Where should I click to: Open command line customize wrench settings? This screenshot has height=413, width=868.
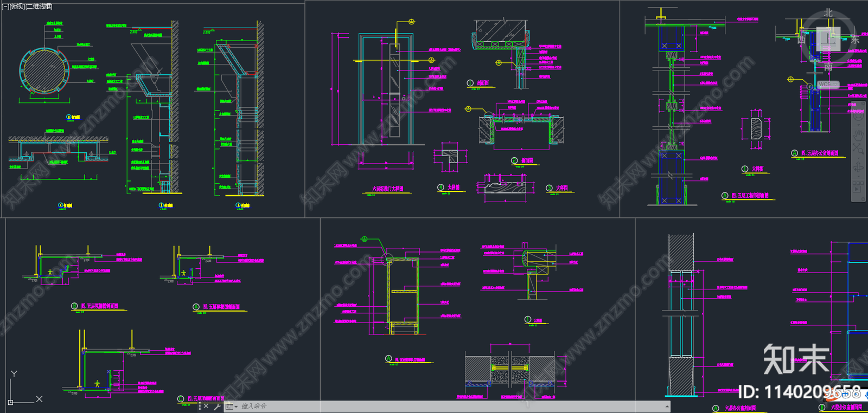pos(217,406)
